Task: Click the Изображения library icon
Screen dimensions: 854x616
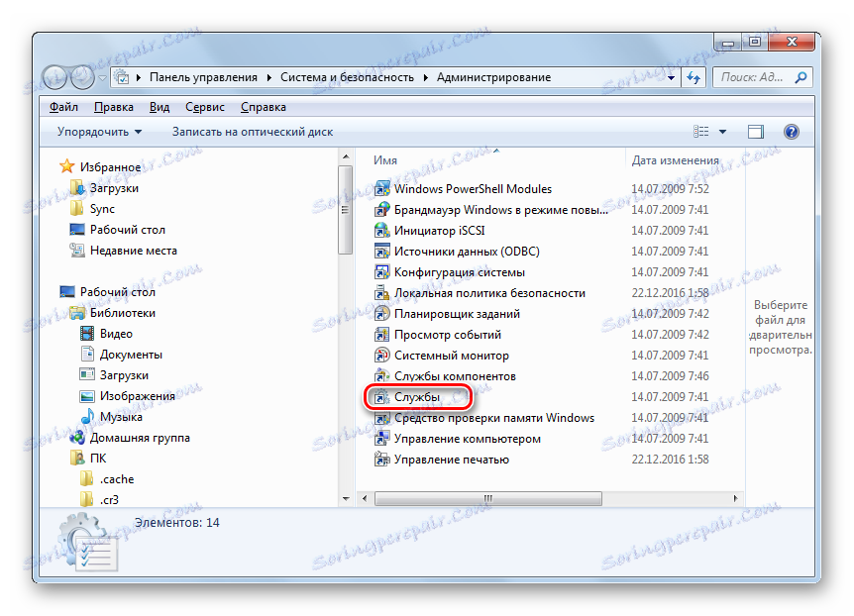Action: pos(86,396)
